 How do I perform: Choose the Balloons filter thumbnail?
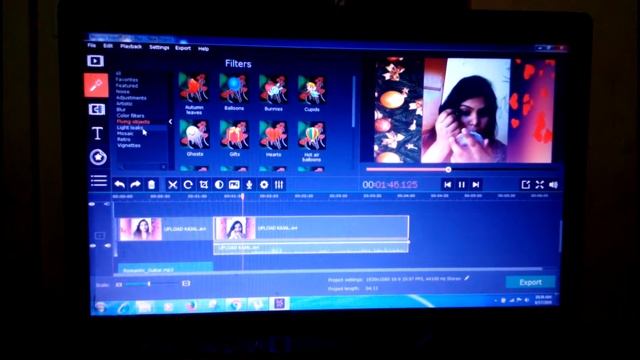(234, 89)
